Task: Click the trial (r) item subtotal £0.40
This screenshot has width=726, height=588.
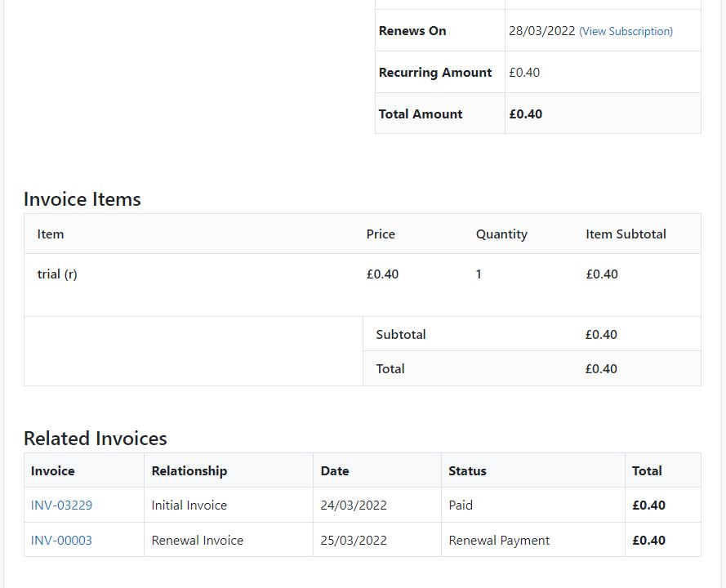Action: pos(602,274)
